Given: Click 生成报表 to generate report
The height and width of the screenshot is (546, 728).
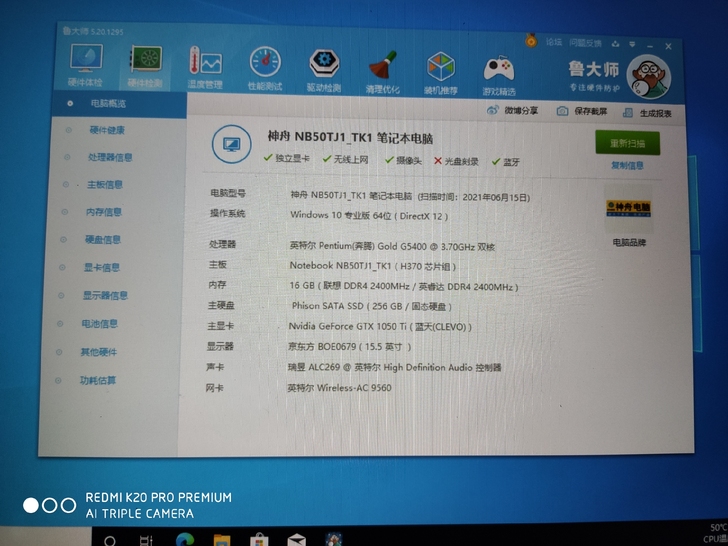Looking at the screenshot, I should pos(648,113).
